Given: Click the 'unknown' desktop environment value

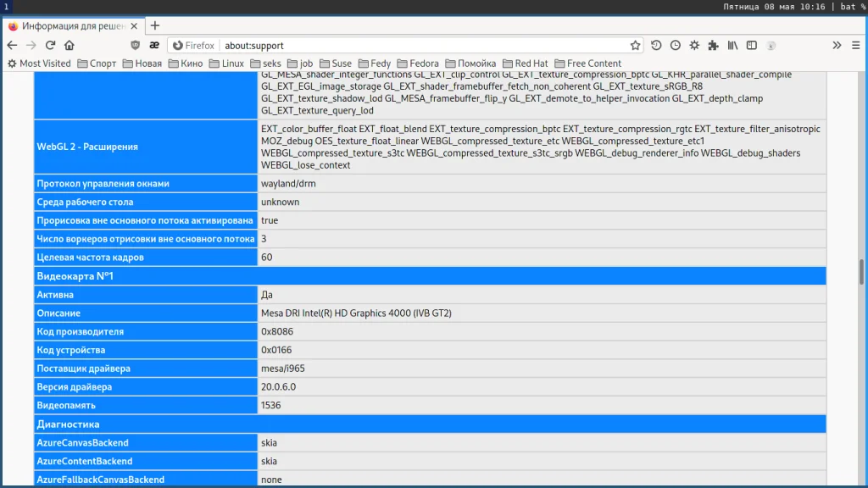Looking at the screenshot, I should tap(280, 202).
